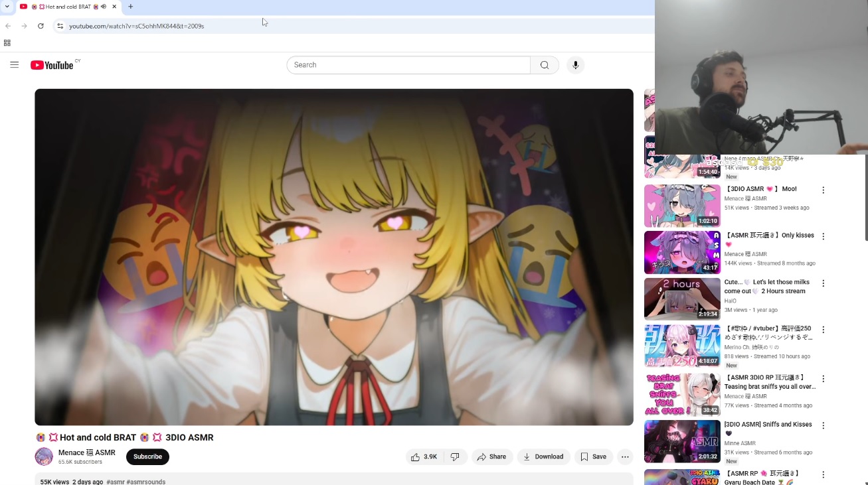
Task: Subscribe to Menace ASMR channel
Action: coord(147,456)
